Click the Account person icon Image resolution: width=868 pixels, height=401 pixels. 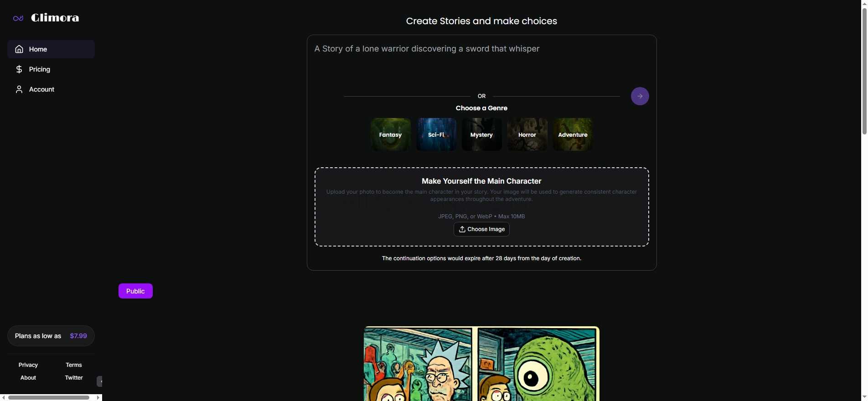pos(19,89)
